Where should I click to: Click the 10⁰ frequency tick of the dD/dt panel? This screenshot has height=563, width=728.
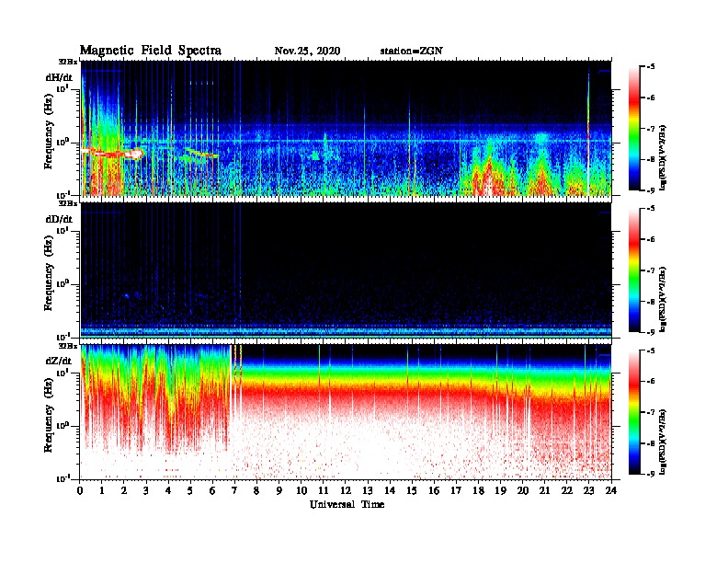[x=63, y=283]
